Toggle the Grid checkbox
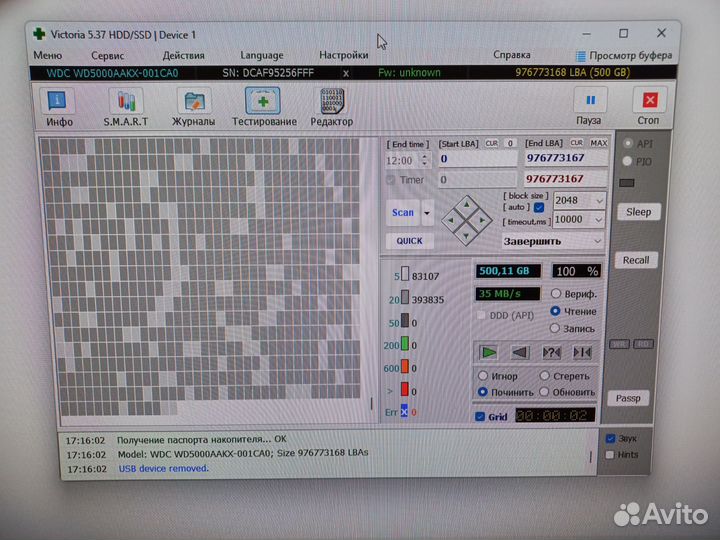This screenshot has height=540, width=720. 480,416
